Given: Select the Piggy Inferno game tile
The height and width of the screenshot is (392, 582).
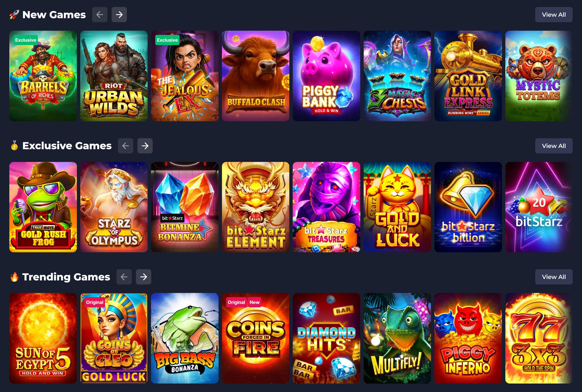Looking at the screenshot, I should pyautogui.click(x=468, y=338).
